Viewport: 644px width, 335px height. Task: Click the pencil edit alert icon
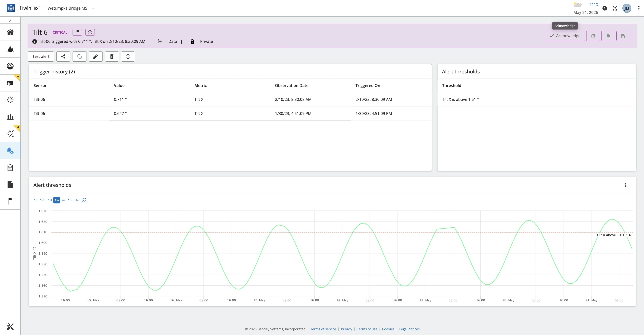click(x=95, y=57)
